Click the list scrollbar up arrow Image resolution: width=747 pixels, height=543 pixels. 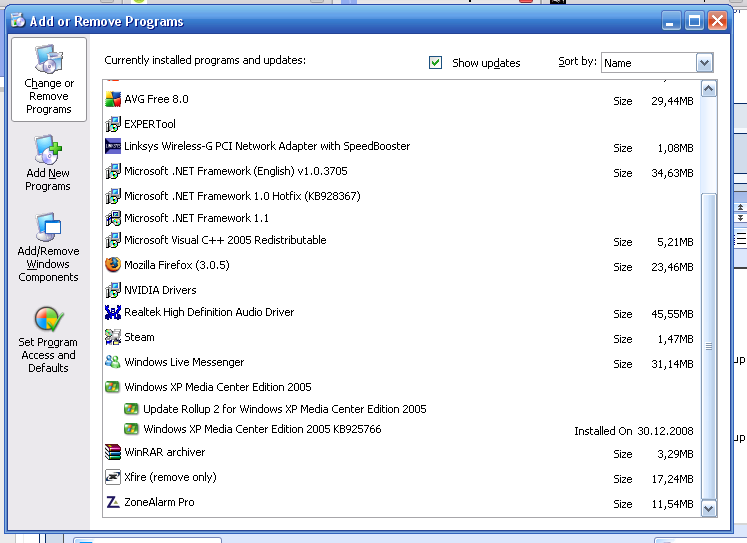click(709, 89)
